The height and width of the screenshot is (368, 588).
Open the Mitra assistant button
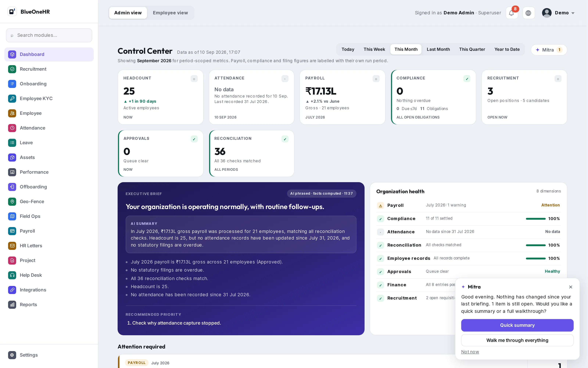(549, 50)
